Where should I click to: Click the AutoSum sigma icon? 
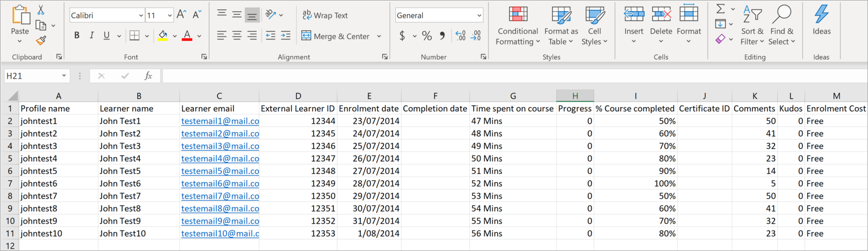coord(720,9)
